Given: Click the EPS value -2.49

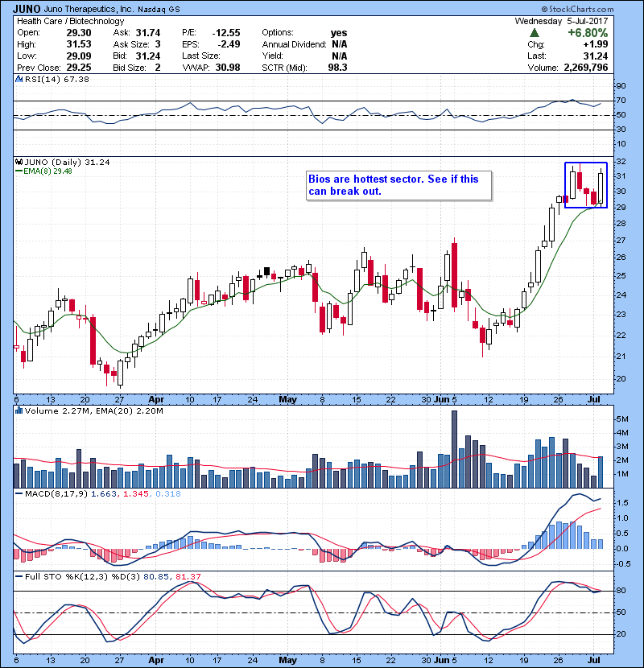Looking at the screenshot, I should coord(229,44).
